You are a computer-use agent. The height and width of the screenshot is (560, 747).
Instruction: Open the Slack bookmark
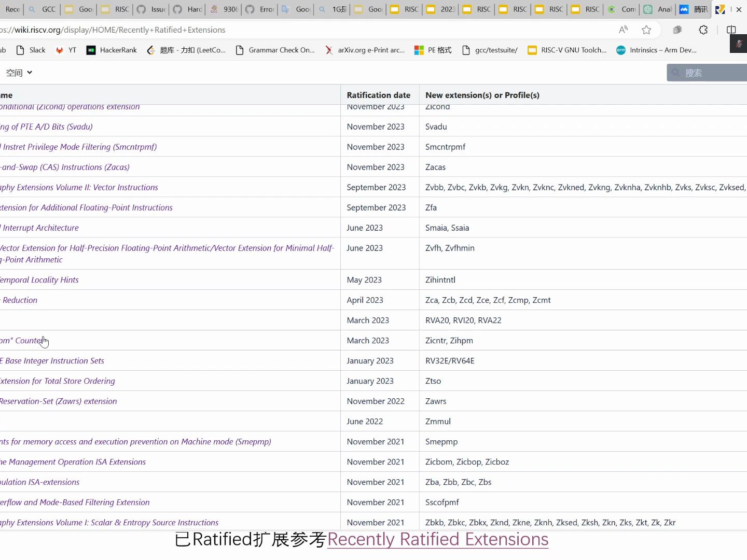pos(31,50)
